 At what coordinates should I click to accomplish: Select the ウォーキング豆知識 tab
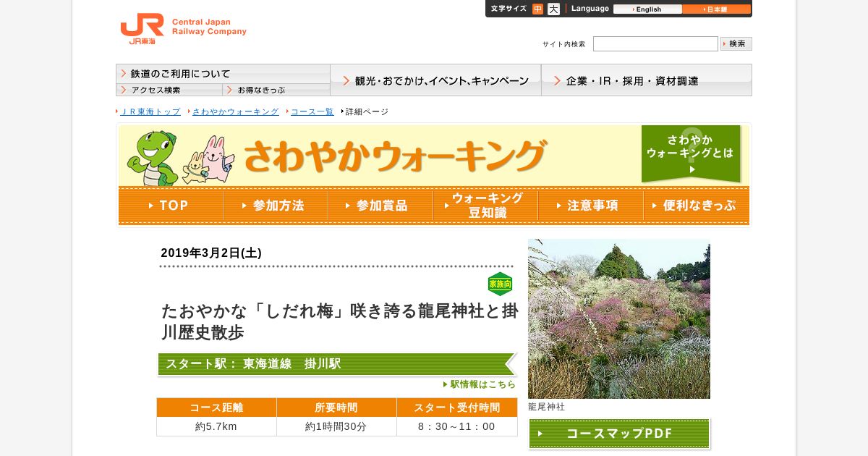pyautogui.click(x=485, y=206)
